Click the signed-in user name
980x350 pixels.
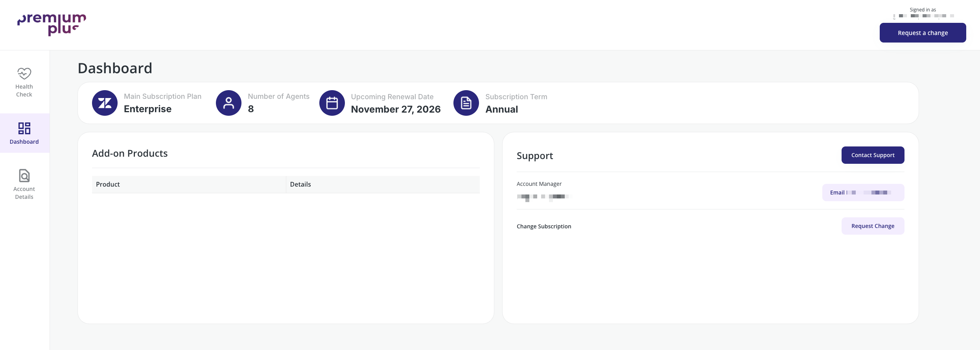pos(923,16)
